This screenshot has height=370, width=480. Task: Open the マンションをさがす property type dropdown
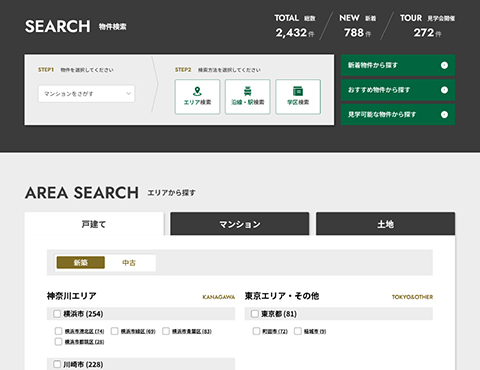(86, 94)
